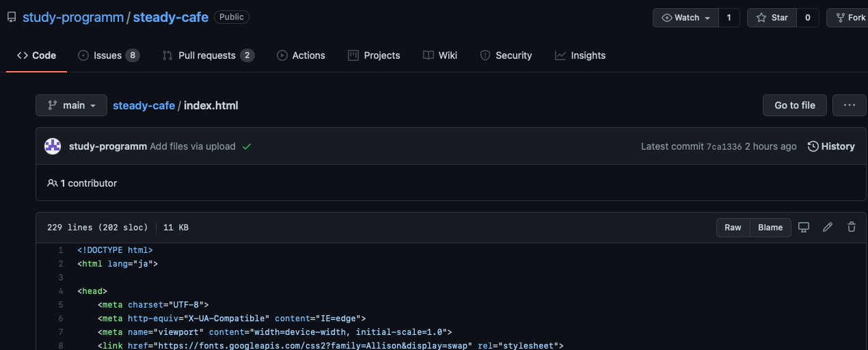Click the <!DOCTYPE html> code line
This screenshot has height=350, width=868.
[115, 250]
